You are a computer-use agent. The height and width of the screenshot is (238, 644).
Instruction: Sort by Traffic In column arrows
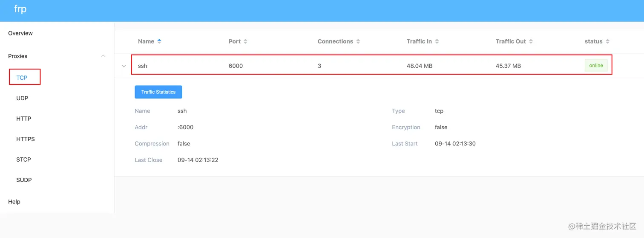point(437,41)
